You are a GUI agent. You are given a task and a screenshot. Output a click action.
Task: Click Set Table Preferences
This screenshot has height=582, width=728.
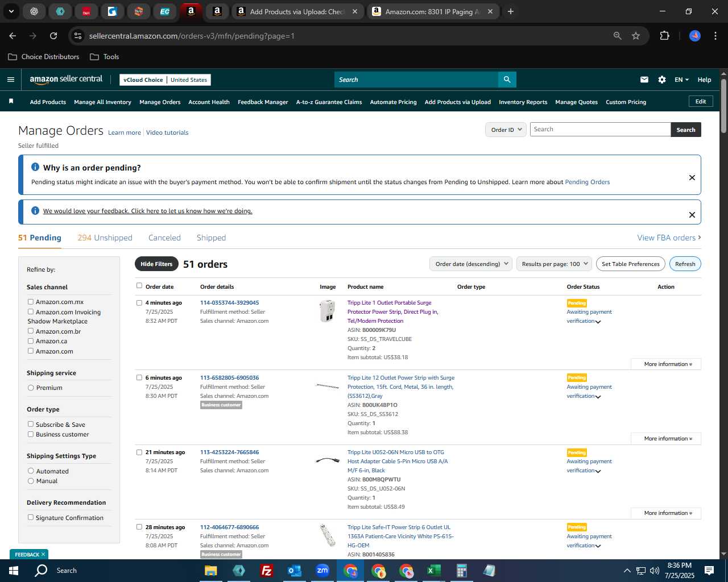[x=630, y=264]
